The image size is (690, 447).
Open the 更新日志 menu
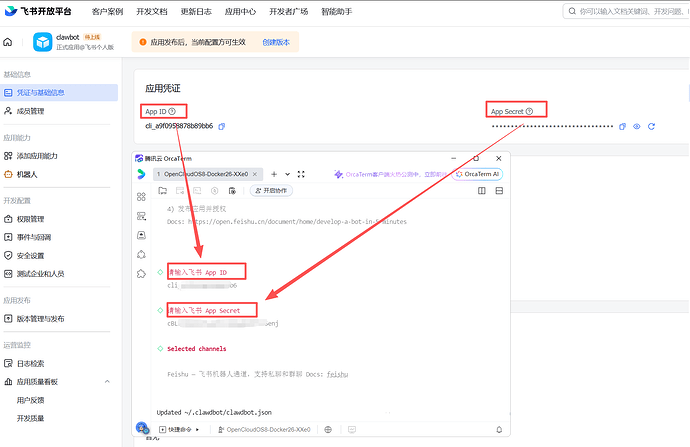pos(196,12)
